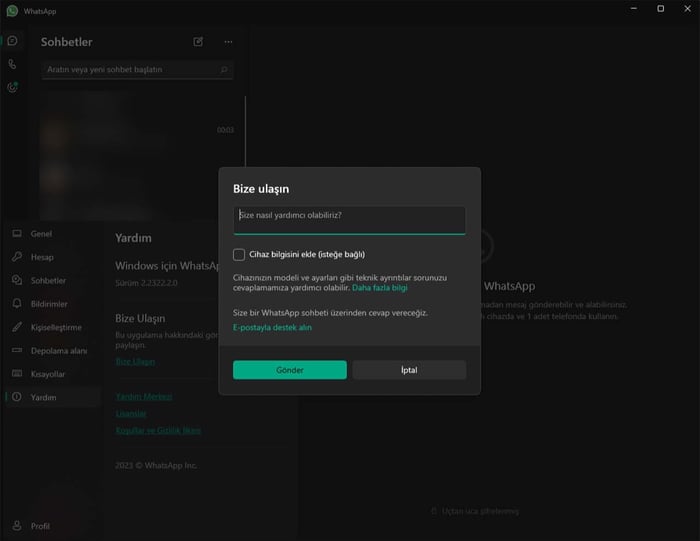The width and height of the screenshot is (700, 541).
Task: Open Daha fazla bilgi link
Action: point(380,288)
